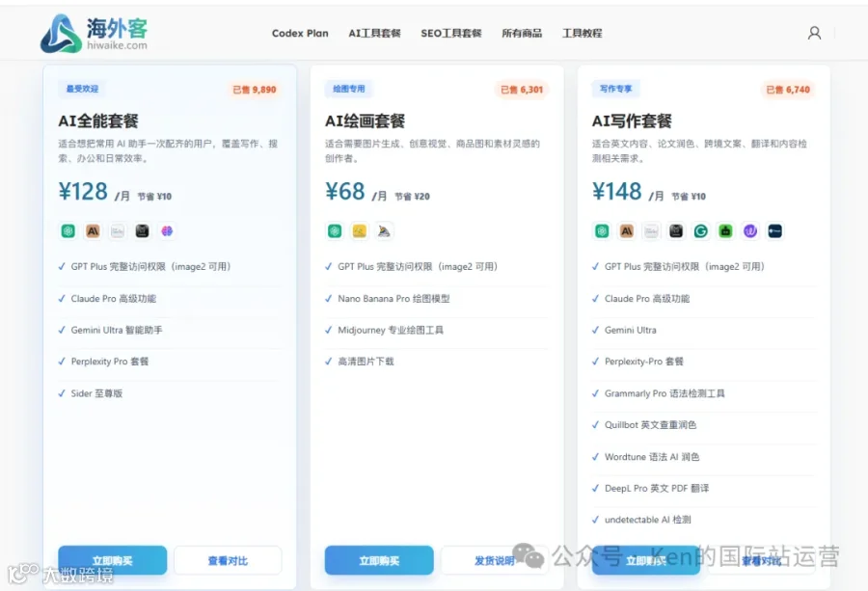Click DeepL Pro 英文 PDF 翻译 feature row
The image size is (868, 591).
tap(657, 489)
